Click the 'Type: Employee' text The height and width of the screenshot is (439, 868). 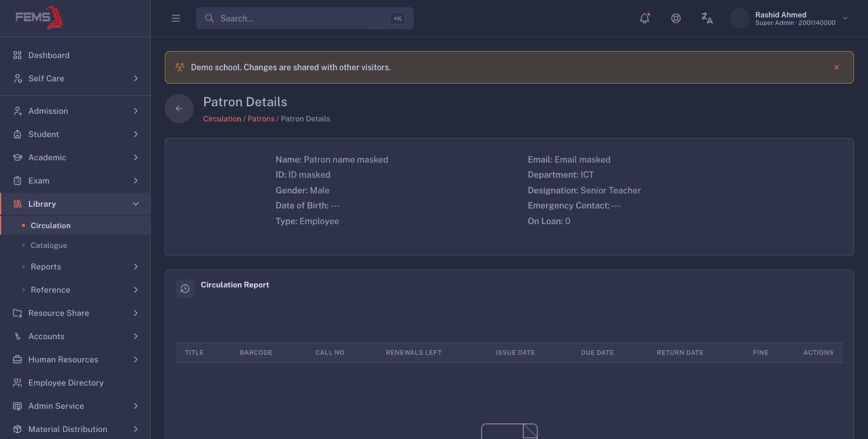(x=308, y=221)
